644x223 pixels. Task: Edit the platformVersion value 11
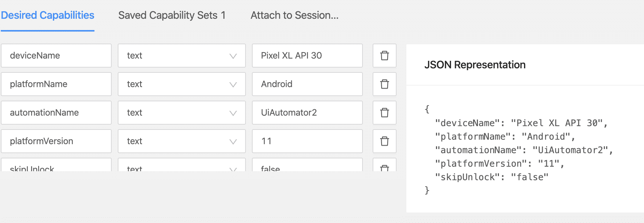[307, 141]
